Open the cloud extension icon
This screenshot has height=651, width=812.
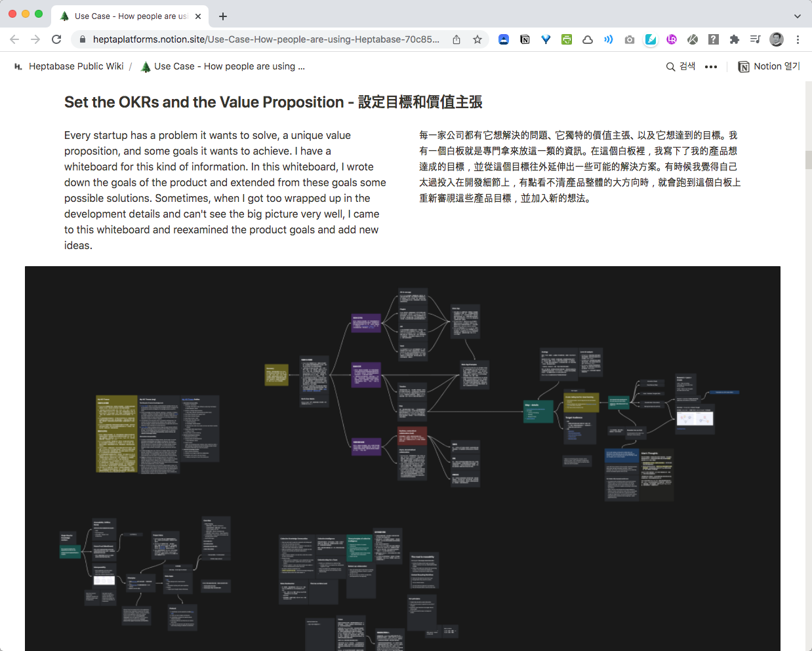pyautogui.click(x=588, y=39)
